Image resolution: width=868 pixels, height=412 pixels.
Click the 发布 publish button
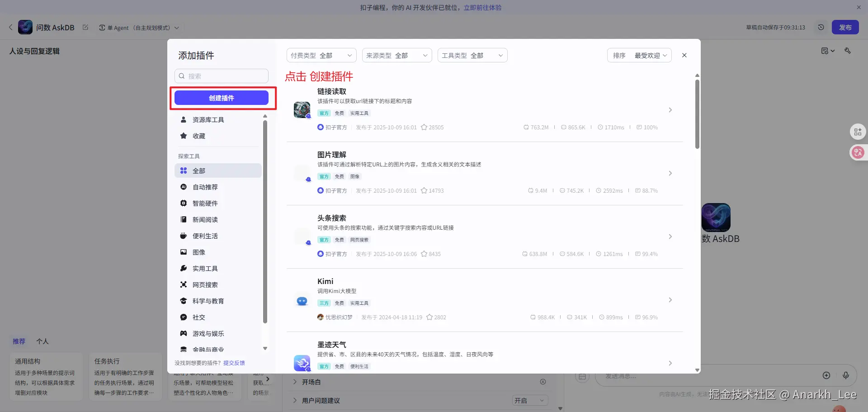click(845, 27)
